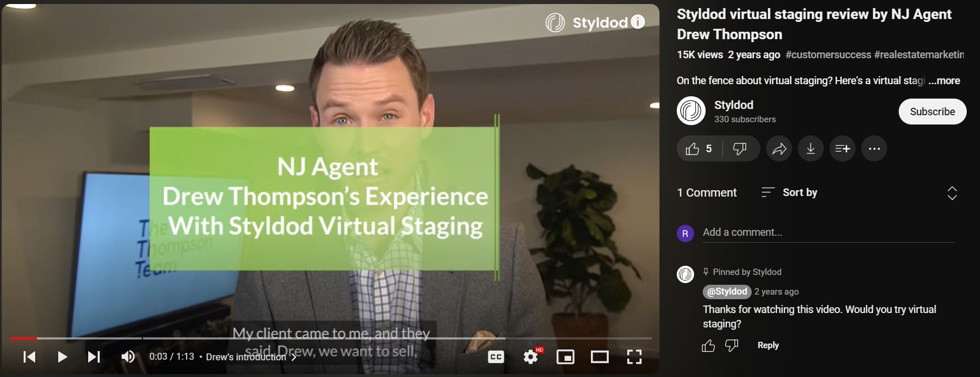Toggle closed captions on the video
Screen dimensions: 980x377
point(496,357)
